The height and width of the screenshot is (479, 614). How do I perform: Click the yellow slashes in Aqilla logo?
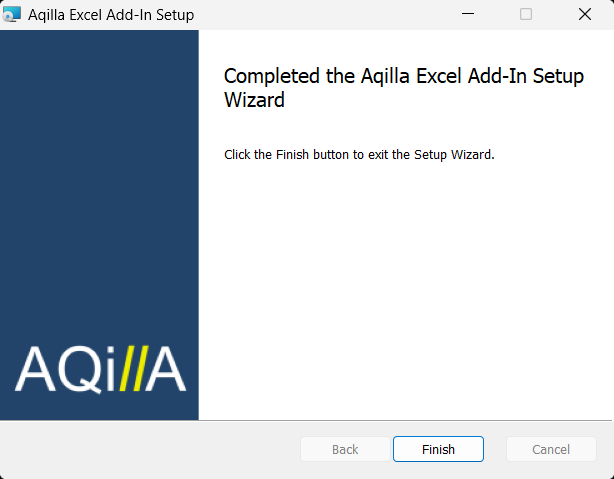pos(130,369)
